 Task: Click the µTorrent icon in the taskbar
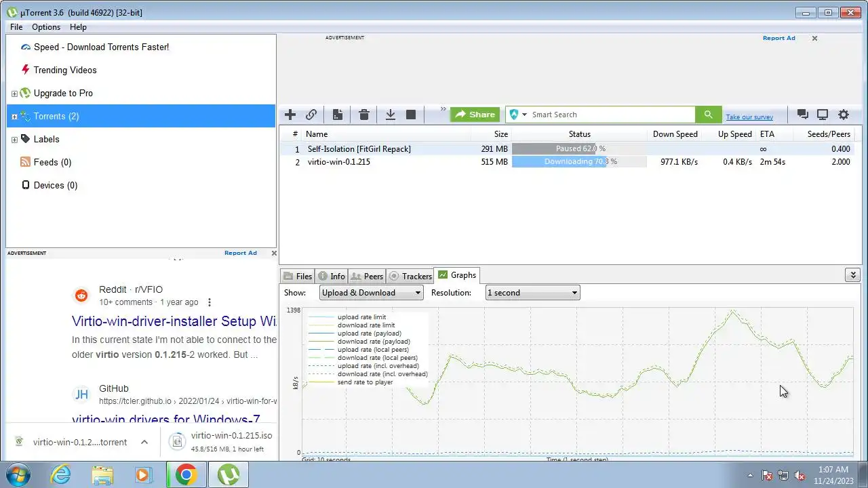228,475
